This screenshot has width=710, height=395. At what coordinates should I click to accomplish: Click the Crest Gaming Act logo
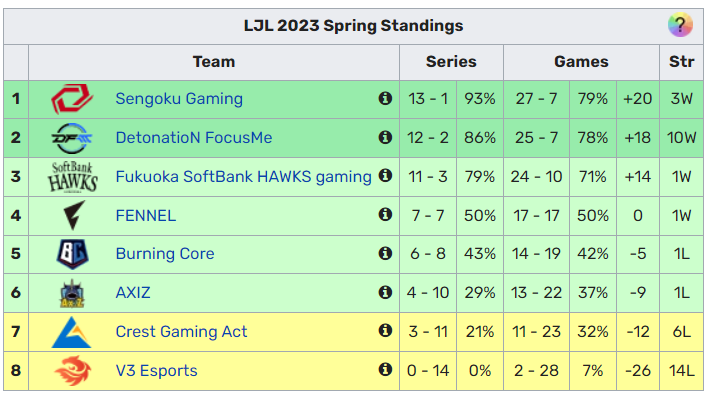[x=72, y=332]
